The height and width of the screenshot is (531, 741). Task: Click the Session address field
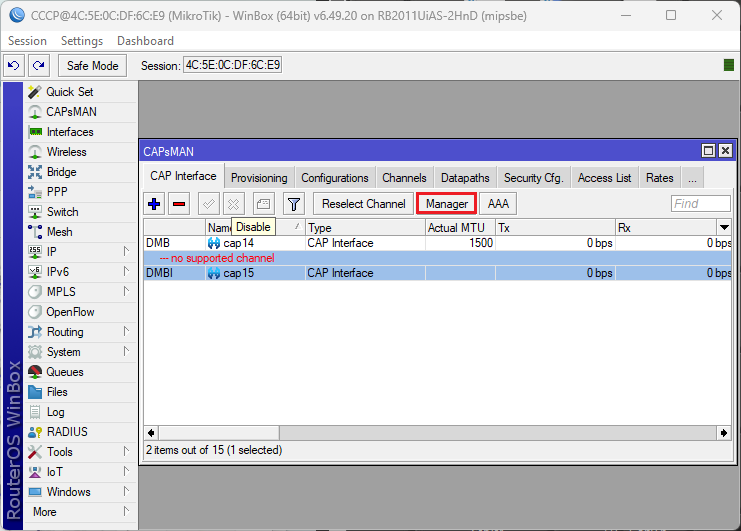coord(233,65)
